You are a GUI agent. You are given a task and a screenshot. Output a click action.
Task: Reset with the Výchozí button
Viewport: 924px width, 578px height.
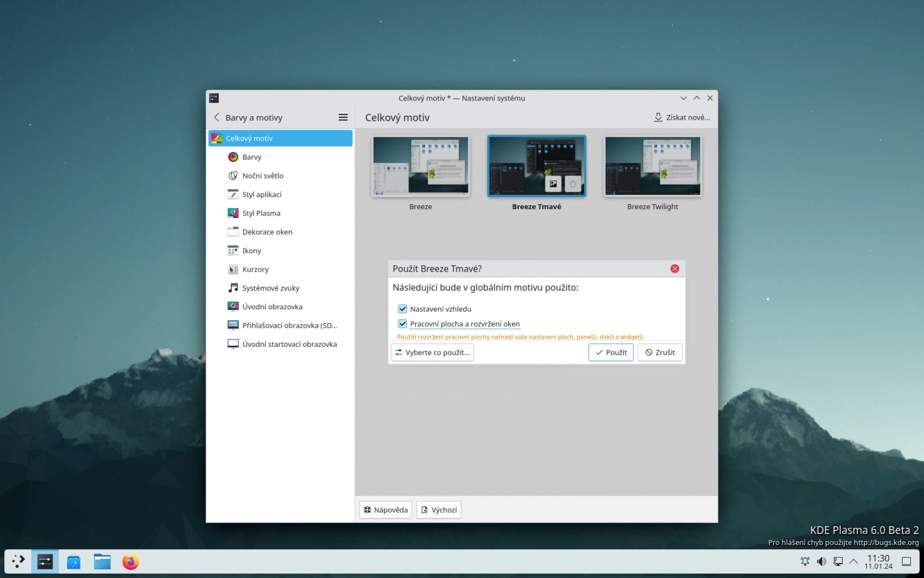coord(439,510)
